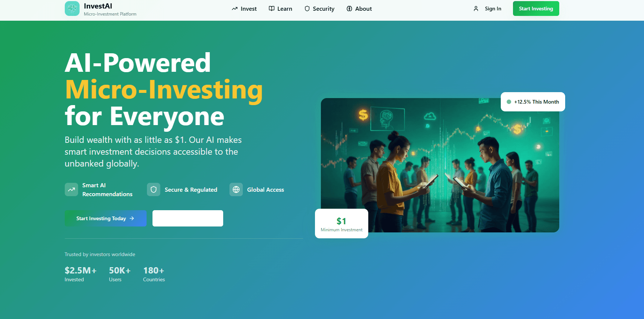The width and height of the screenshot is (644, 319).
Task: Click the investors hero image
Action: coord(440,165)
